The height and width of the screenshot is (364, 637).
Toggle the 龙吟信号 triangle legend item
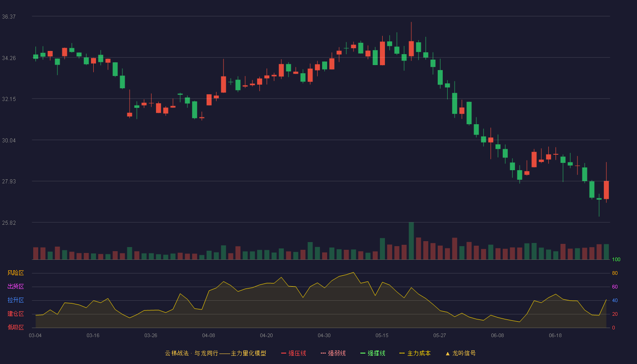460,353
